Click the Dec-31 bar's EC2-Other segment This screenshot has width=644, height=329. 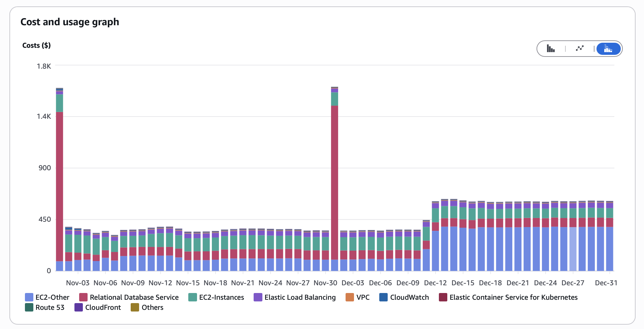coord(610,249)
